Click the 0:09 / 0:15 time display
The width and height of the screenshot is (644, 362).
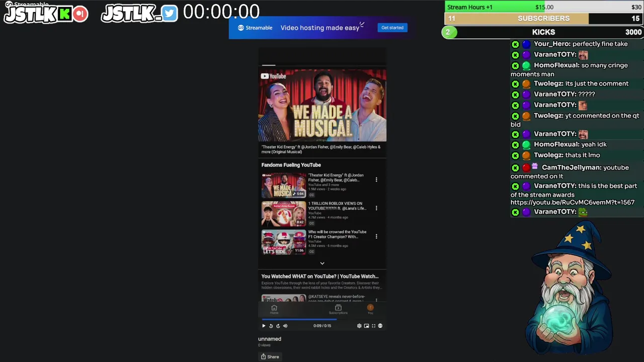pos(322,326)
